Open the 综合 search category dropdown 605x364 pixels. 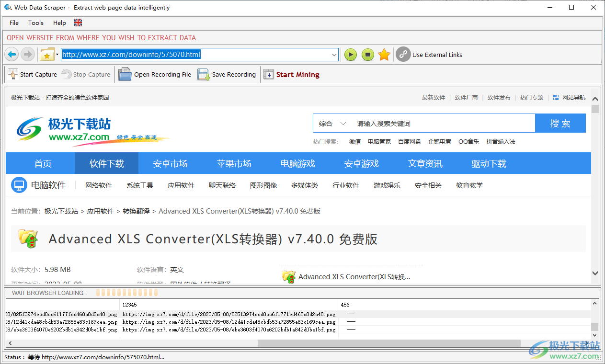(332, 124)
